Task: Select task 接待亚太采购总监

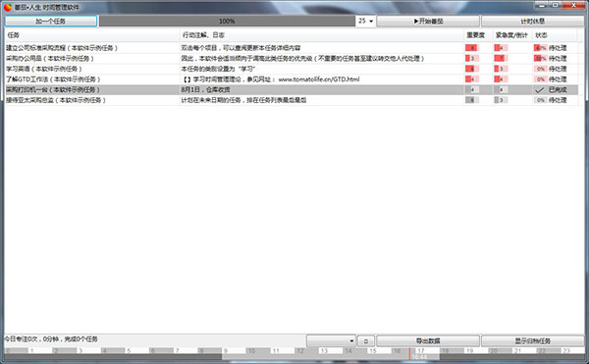Action: click(56, 100)
